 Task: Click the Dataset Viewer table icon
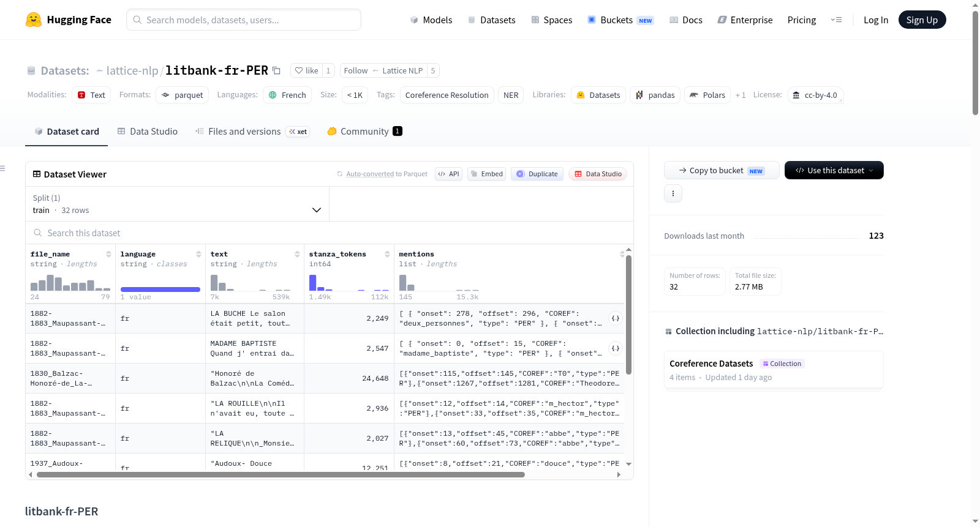(37, 174)
